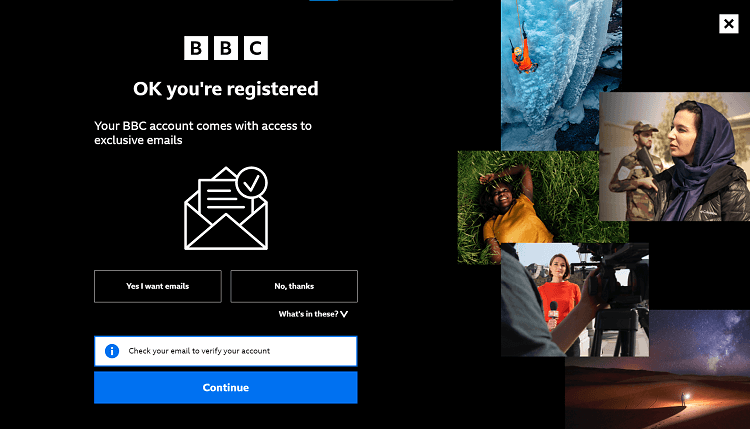This screenshot has width=750, height=429.
Task: Click the ice climber photo
Action: click(x=561, y=75)
